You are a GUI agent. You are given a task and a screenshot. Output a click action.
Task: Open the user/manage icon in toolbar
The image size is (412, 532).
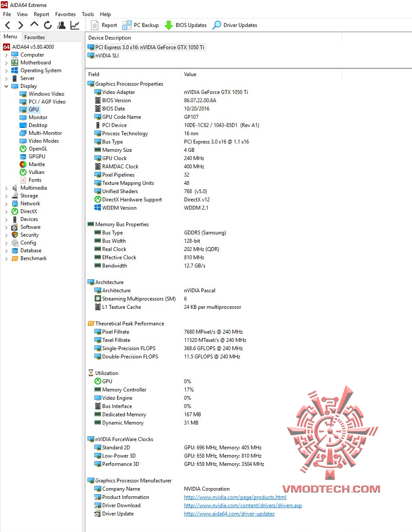61,25
